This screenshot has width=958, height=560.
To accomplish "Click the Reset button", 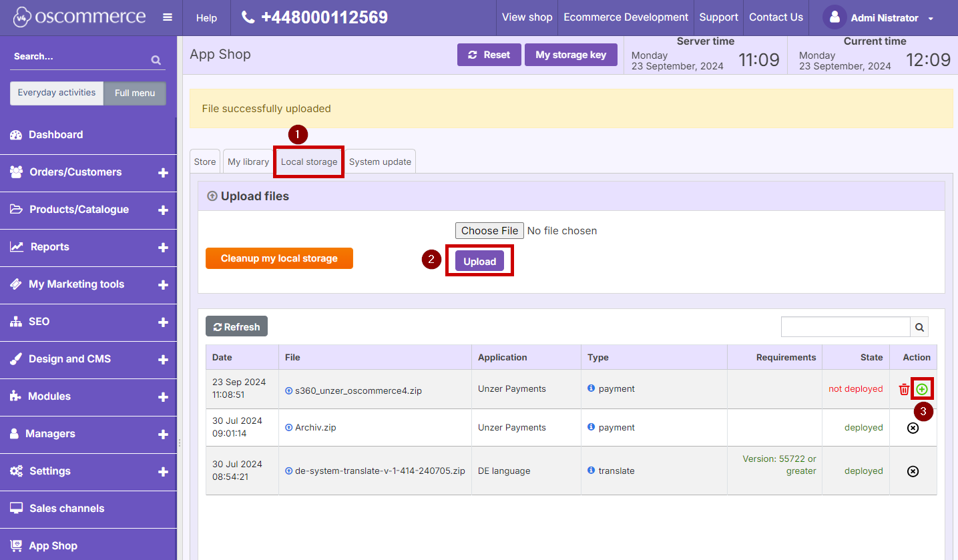I will tap(489, 55).
